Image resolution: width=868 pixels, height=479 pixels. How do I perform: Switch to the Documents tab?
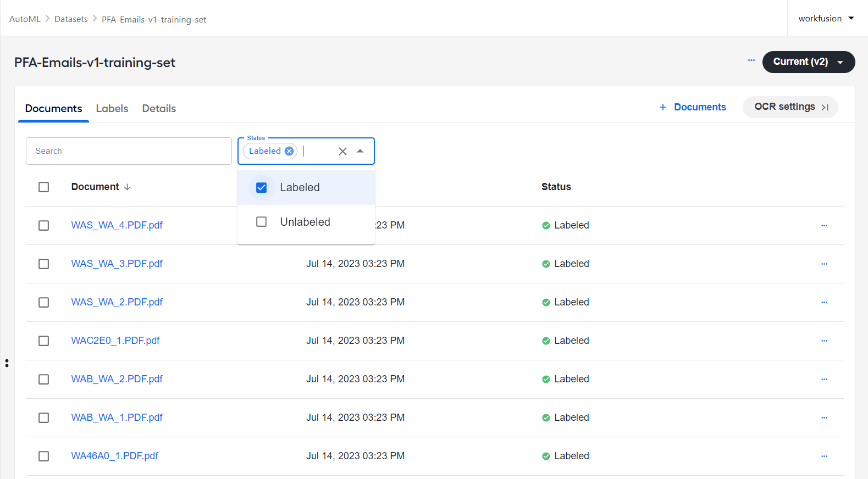click(53, 109)
